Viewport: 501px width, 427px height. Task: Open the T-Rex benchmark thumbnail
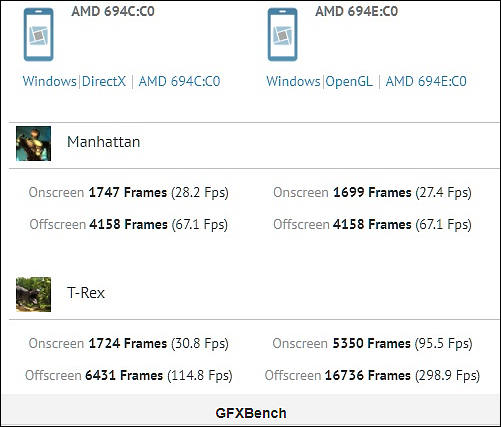pyautogui.click(x=33, y=294)
